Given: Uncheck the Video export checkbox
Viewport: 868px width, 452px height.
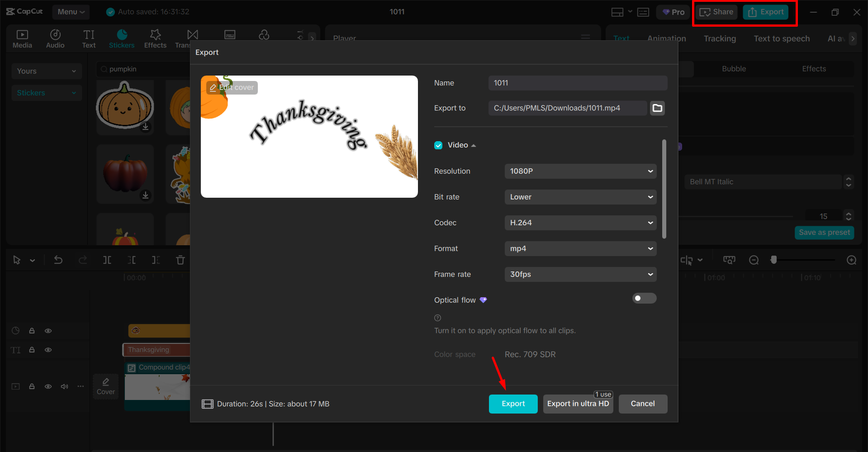Looking at the screenshot, I should coord(438,145).
